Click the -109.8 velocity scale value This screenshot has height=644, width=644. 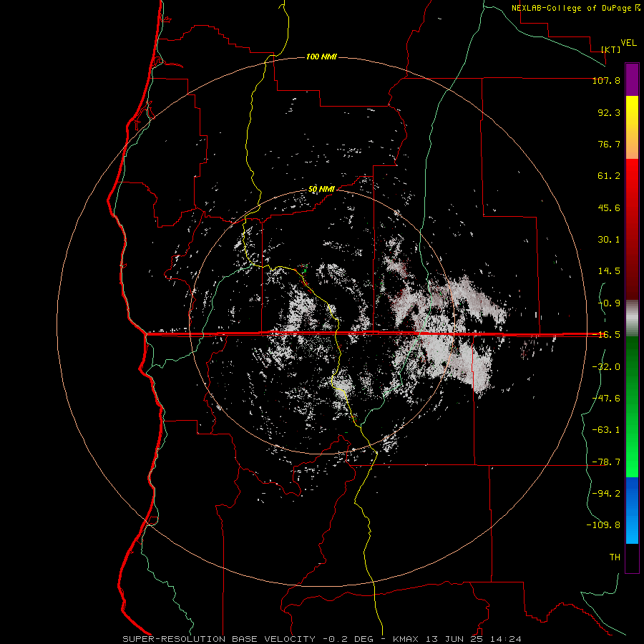(603, 525)
